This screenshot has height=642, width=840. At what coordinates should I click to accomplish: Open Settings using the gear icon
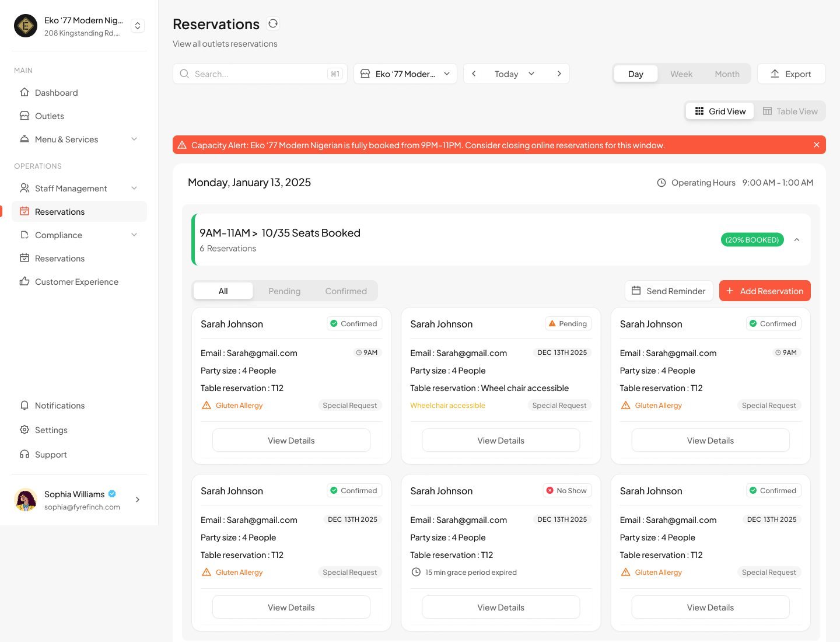click(x=24, y=430)
